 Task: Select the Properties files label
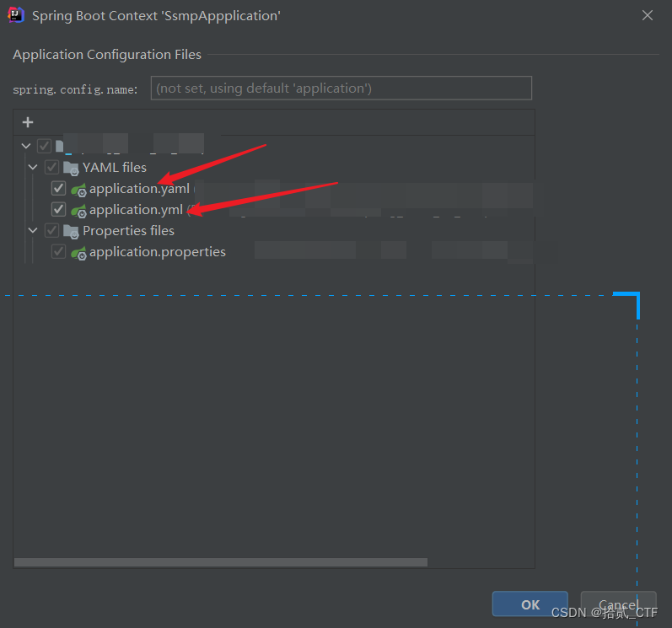128,231
